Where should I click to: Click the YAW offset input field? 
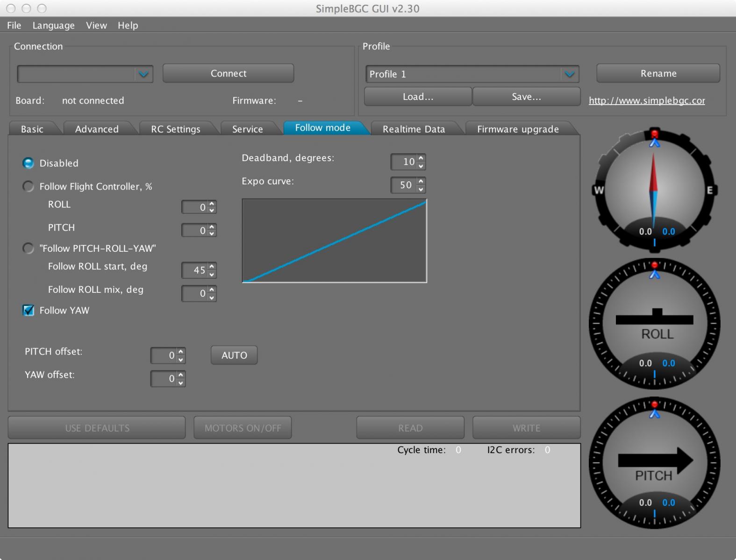pyautogui.click(x=164, y=378)
